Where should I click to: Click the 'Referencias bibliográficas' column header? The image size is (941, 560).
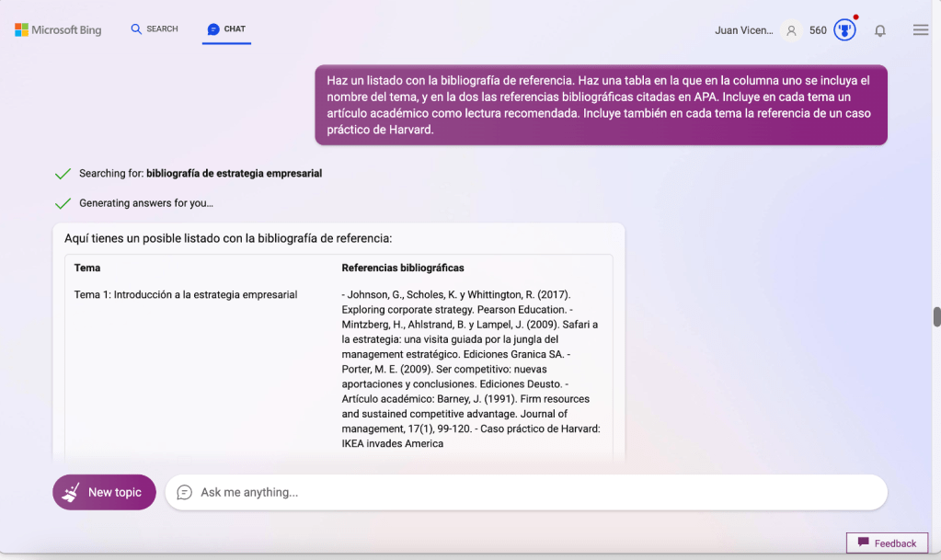(x=402, y=268)
